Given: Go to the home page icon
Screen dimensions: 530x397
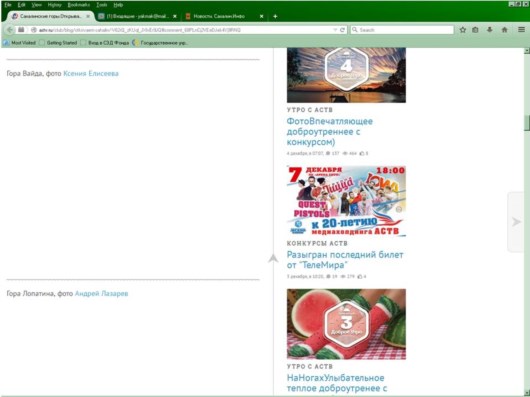Looking at the screenshot, I should coord(504,30).
